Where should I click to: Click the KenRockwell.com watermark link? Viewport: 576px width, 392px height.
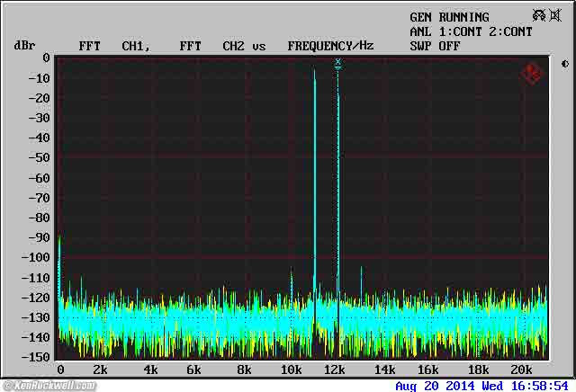pyautogui.click(x=49, y=386)
